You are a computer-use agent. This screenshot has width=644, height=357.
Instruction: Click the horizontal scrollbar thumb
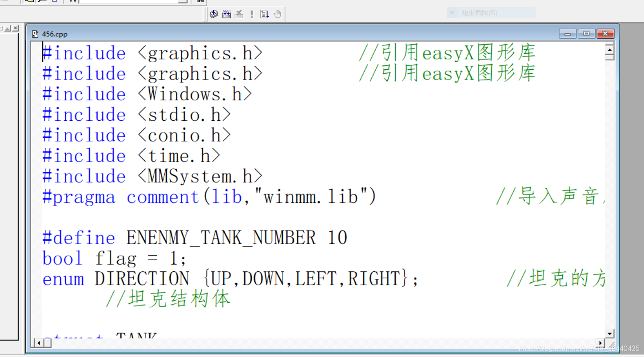point(47,343)
